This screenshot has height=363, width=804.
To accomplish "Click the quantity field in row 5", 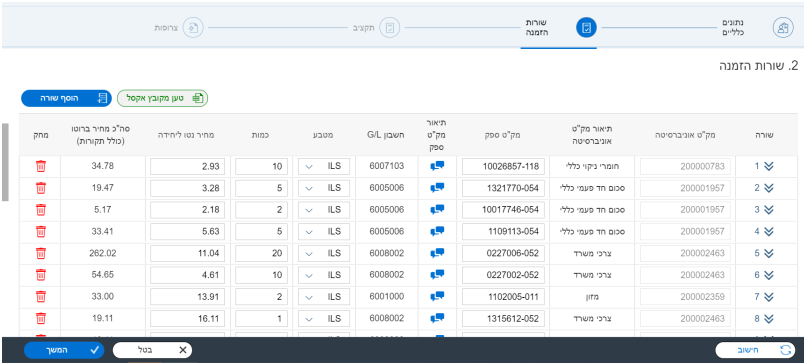I will 262,253.
